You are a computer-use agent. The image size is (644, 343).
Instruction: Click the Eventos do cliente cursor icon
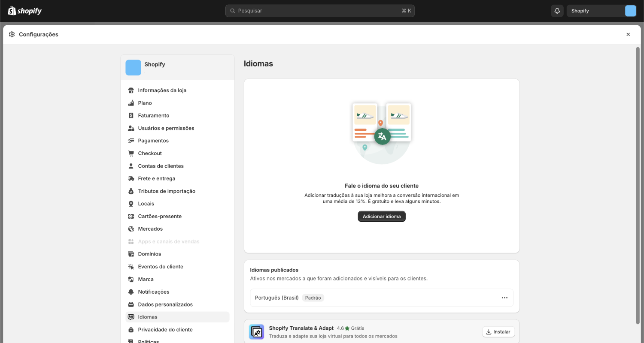pyautogui.click(x=131, y=267)
